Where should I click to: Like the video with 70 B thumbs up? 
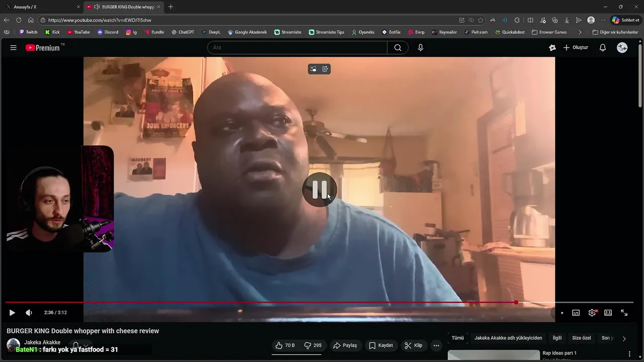coord(285,345)
